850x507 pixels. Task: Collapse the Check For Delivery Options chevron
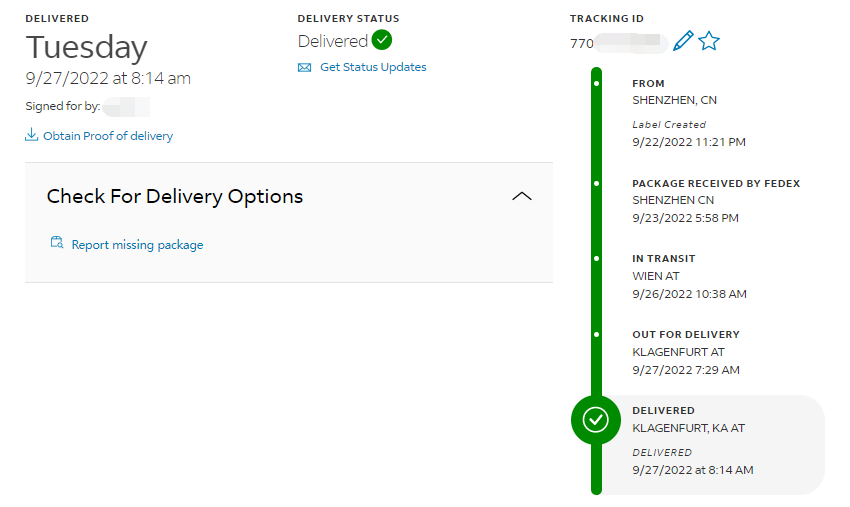click(x=521, y=197)
